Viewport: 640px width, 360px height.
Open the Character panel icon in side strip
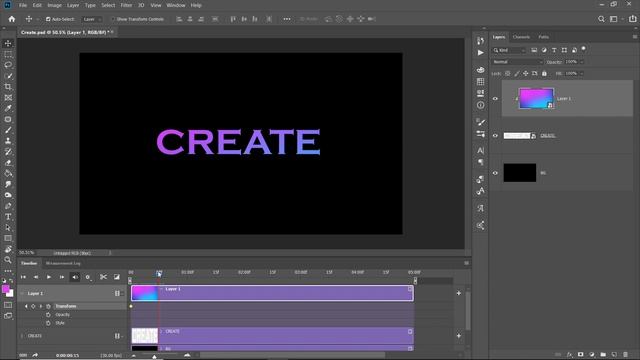(480, 151)
